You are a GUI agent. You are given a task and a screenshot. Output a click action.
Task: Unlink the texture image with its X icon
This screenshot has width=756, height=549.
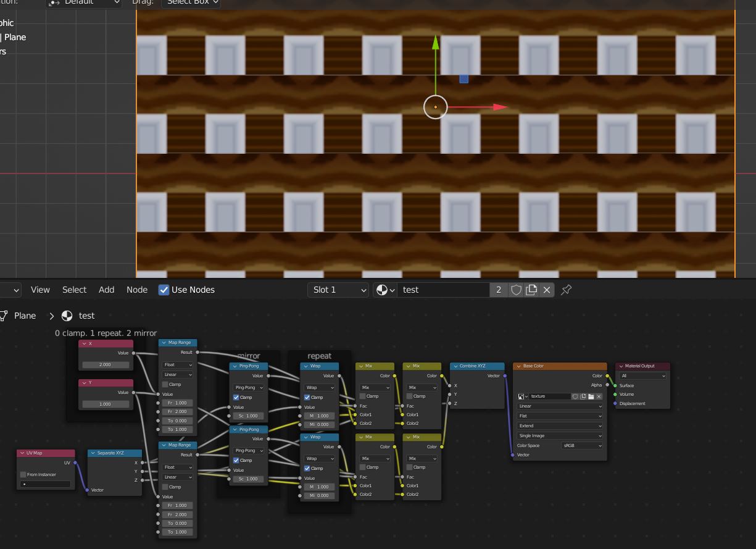[x=599, y=396]
